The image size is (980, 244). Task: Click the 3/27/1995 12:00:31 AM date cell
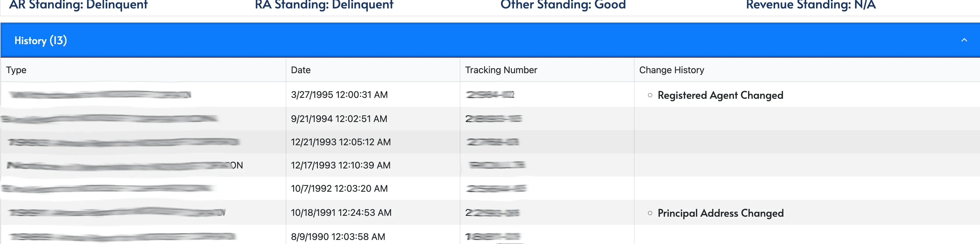339,94
